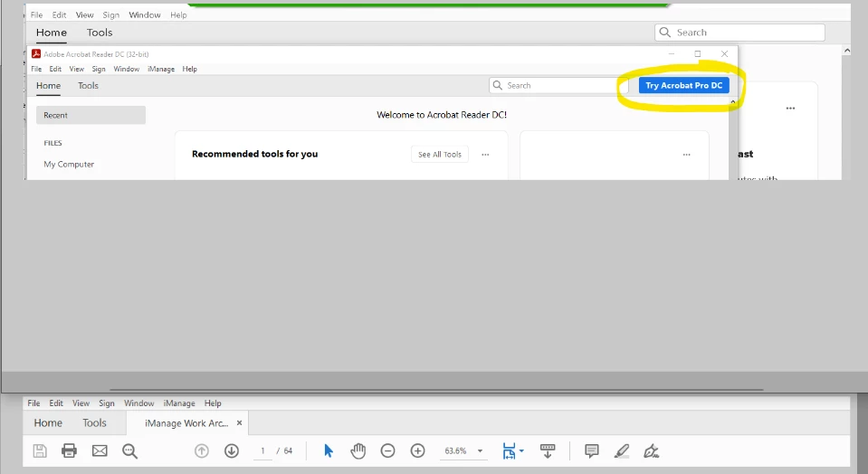Click the red Adobe Acrobat logo in title bar
This screenshot has height=474, width=868.
[36, 53]
